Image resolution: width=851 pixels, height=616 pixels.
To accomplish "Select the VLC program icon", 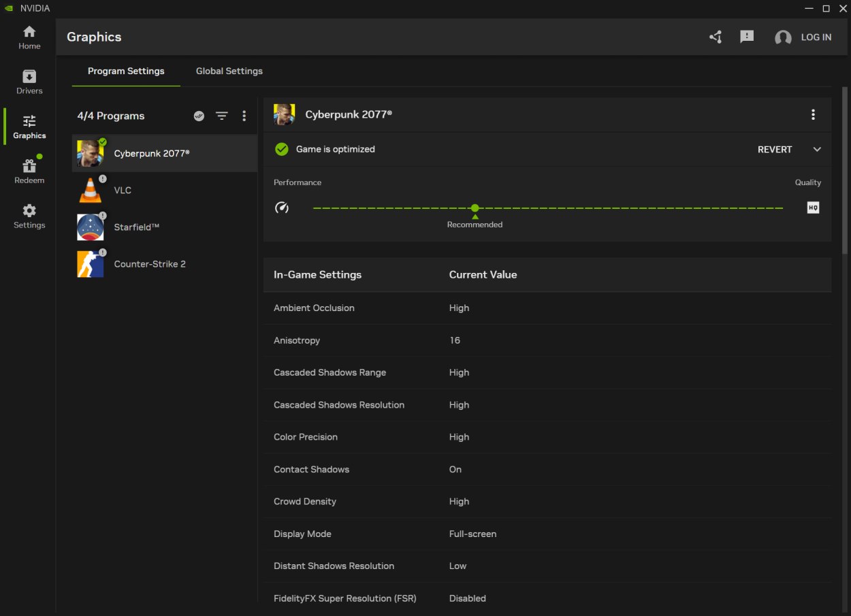I will coord(89,190).
